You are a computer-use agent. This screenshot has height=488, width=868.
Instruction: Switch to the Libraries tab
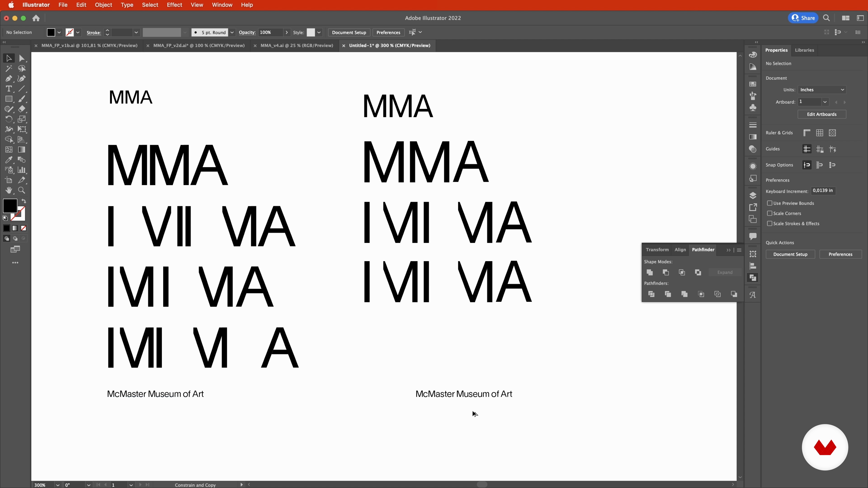pos(804,50)
